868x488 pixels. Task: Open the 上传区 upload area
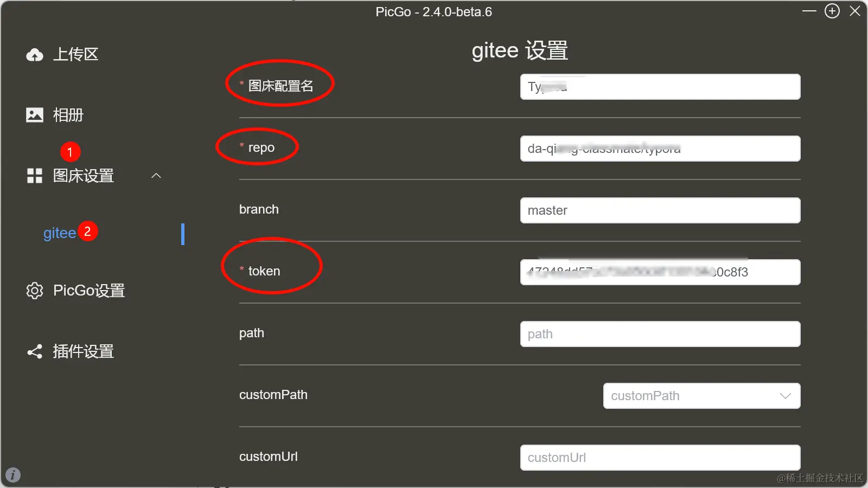tap(75, 54)
